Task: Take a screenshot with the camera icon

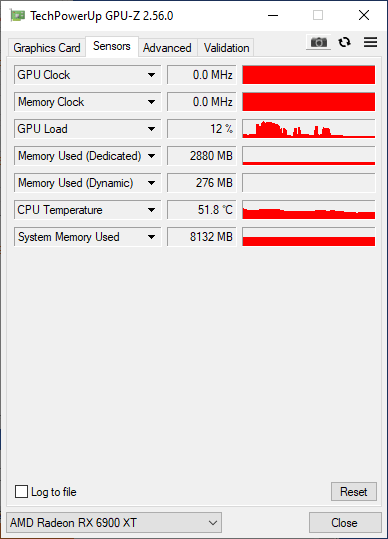Action: coord(319,42)
